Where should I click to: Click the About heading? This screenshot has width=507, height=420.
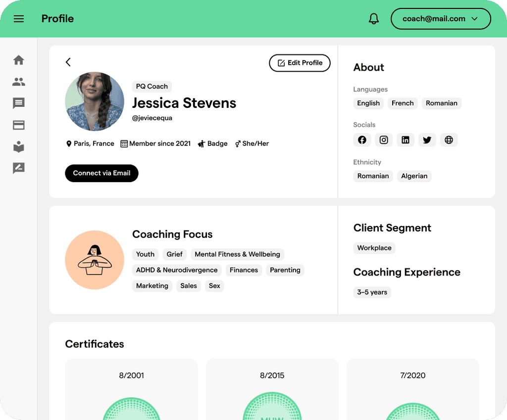(368, 67)
